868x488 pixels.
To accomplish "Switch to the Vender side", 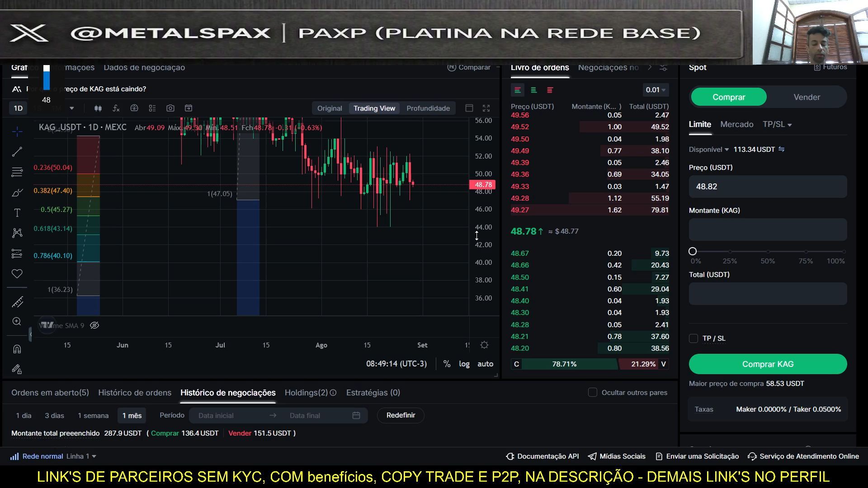I will click(x=807, y=97).
